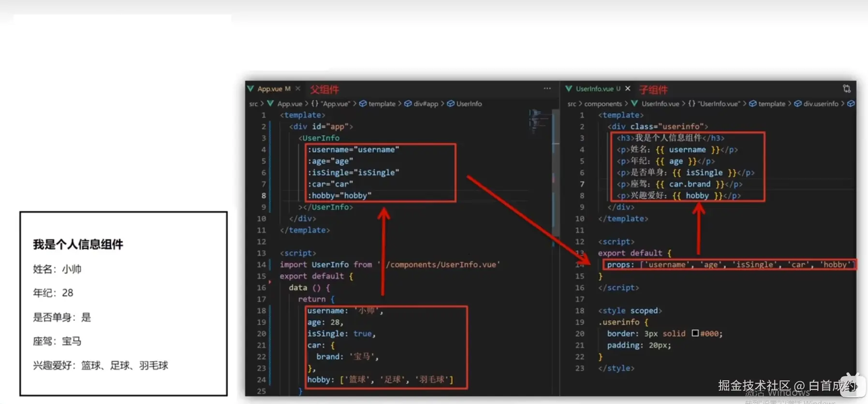Close the App.vue tab
This screenshot has width=868, height=404.
[x=298, y=89]
